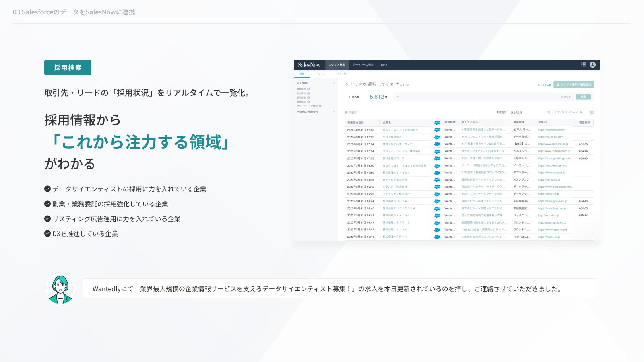The height and width of the screenshot is (362, 644).
Task: Click the Salesforce icon in the クラスター株式会社 row
Action: 438,187
